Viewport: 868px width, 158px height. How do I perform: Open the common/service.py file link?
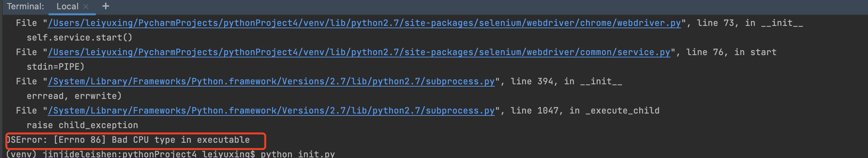pyautogui.click(x=359, y=52)
